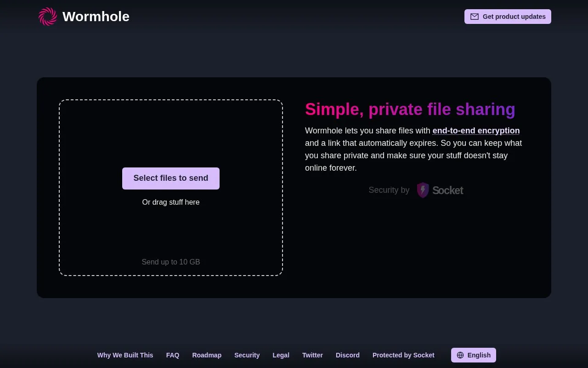Open the end-to-end encryption link
Screen dimensions: 588x368
click(x=476, y=131)
